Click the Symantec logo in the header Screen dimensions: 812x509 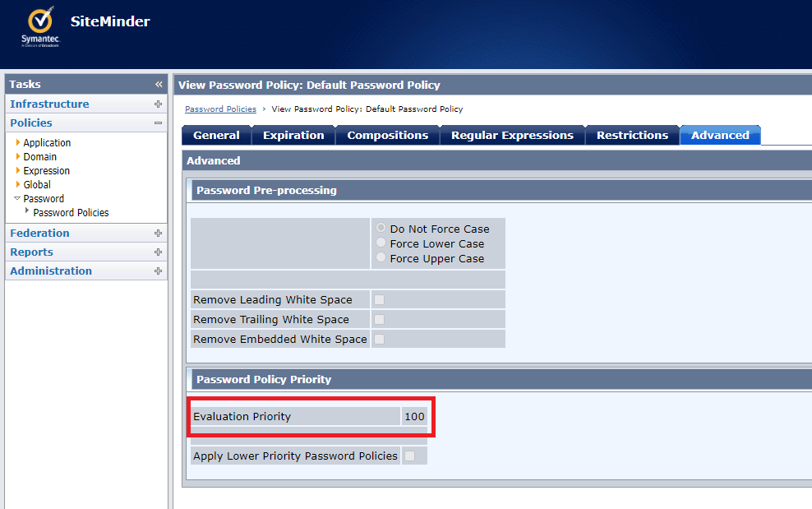(41, 27)
